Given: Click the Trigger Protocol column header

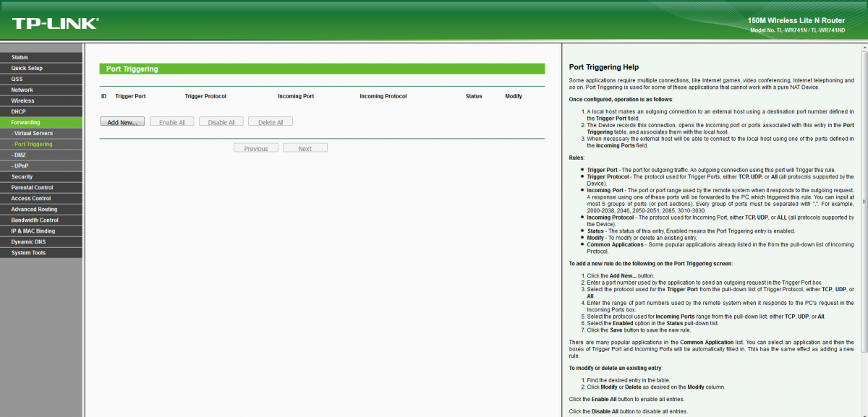Looking at the screenshot, I should tap(205, 96).
